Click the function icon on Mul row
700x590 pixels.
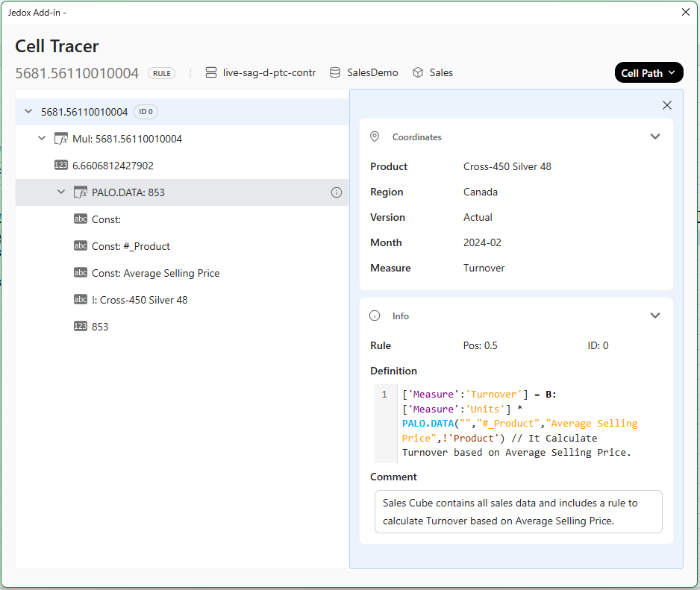click(61, 139)
